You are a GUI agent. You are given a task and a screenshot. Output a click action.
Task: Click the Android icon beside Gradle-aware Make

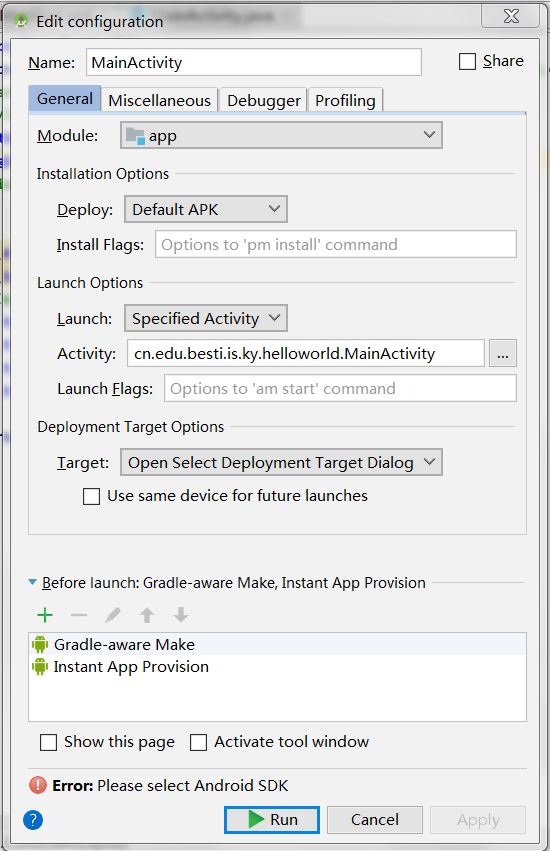(40, 644)
